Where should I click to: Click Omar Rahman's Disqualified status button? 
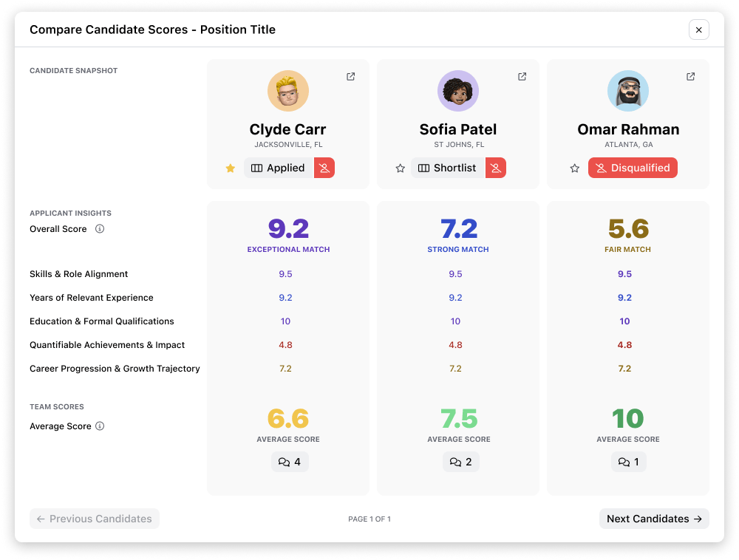click(633, 168)
